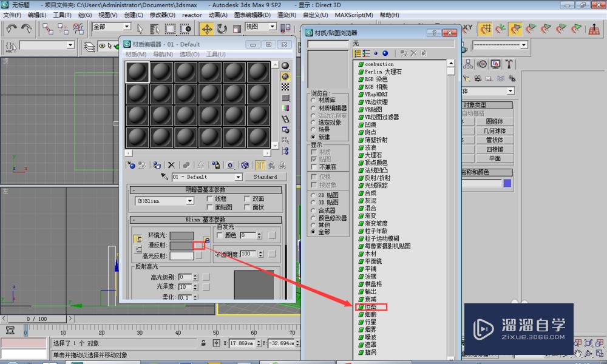Image resolution: width=607 pixels, height=364 pixels.
Task: Select the Select and Move tool
Action: pos(207,29)
